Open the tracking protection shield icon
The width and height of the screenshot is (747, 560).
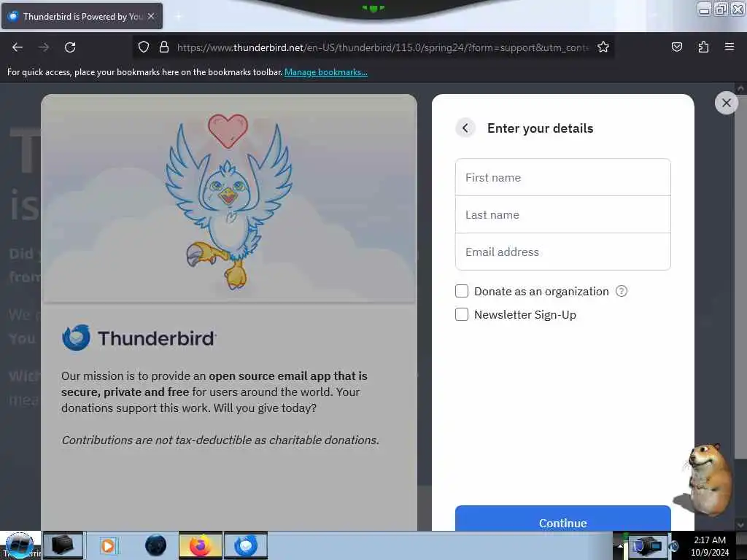tap(144, 47)
